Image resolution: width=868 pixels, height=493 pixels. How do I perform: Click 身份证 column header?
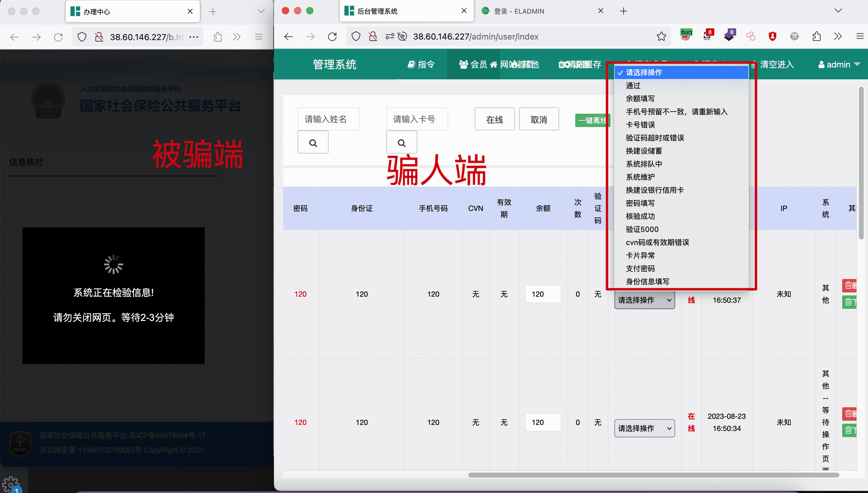coord(362,208)
